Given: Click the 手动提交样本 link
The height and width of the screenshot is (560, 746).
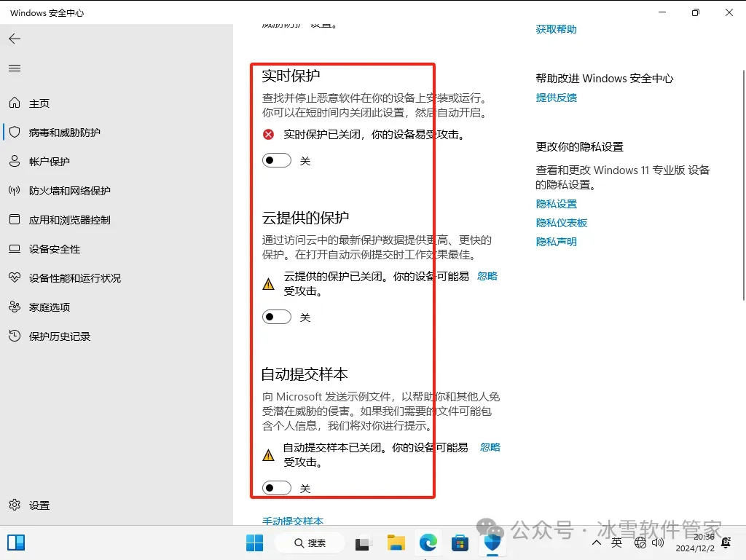Looking at the screenshot, I should pos(293,521).
